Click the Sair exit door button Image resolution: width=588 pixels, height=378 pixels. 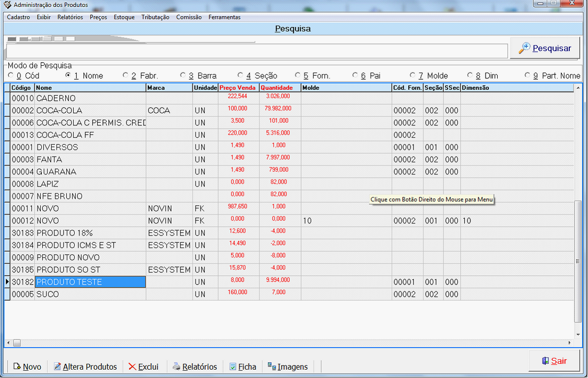click(x=554, y=361)
